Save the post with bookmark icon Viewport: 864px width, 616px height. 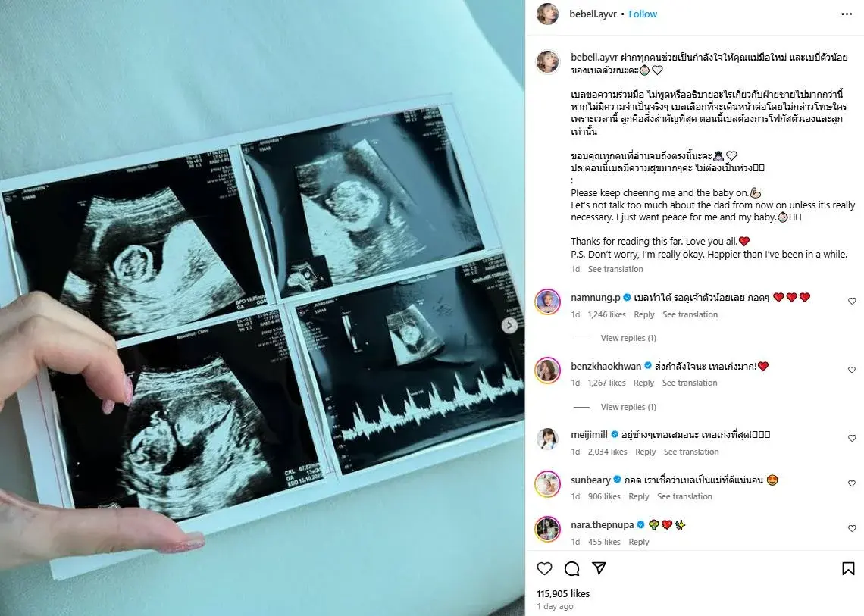[848, 568]
